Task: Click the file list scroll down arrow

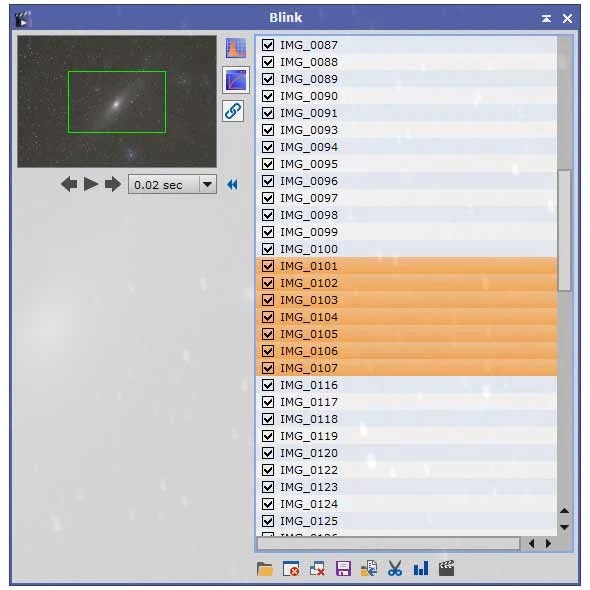Action: 564,527
